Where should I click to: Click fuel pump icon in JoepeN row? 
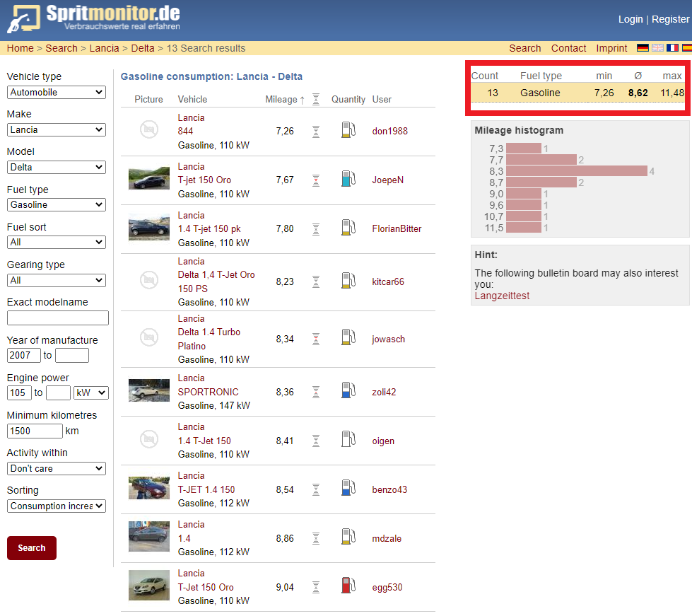[348, 179]
